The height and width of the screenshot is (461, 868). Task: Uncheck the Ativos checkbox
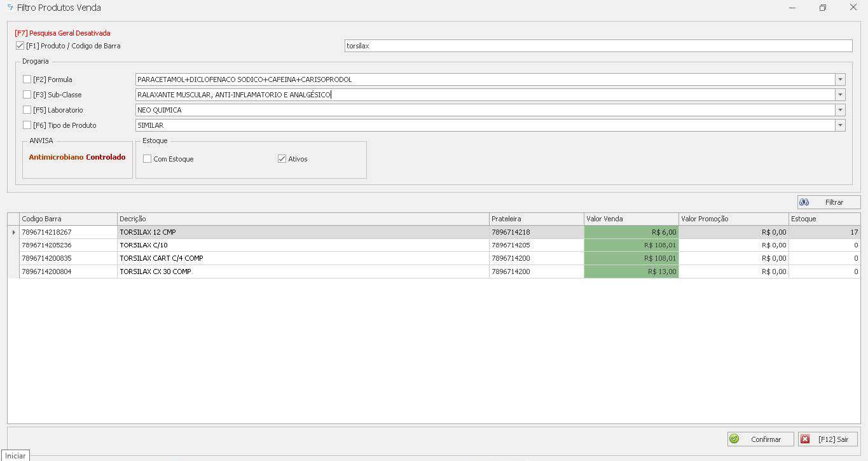(x=282, y=159)
